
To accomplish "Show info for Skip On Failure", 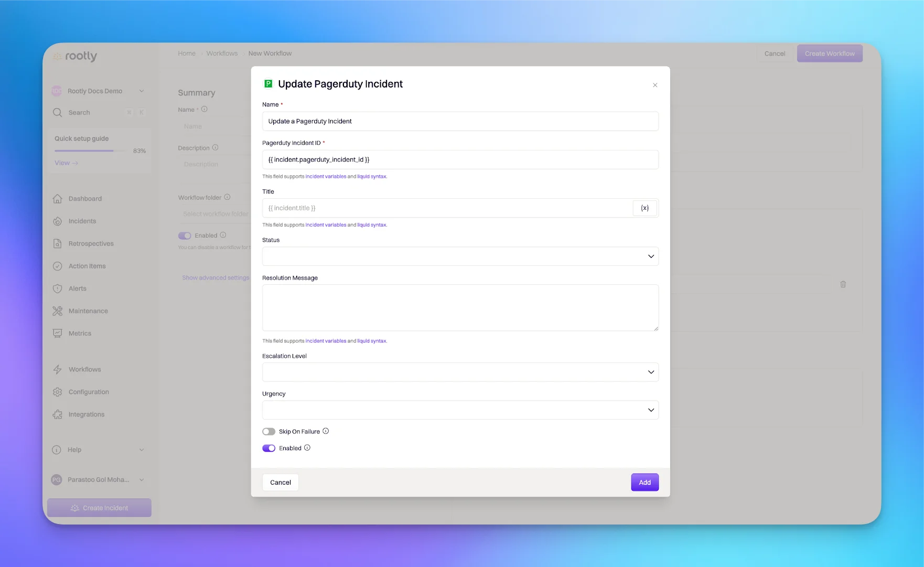I will 326,431.
